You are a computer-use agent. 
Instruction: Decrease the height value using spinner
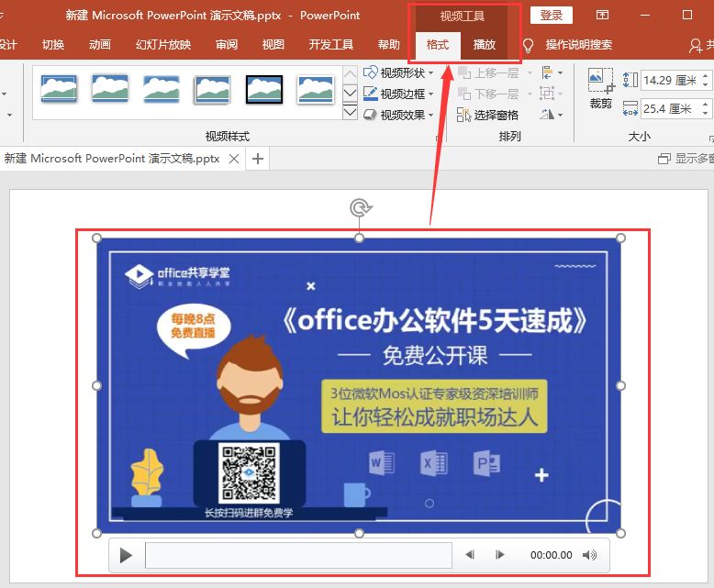click(x=706, y=85)
